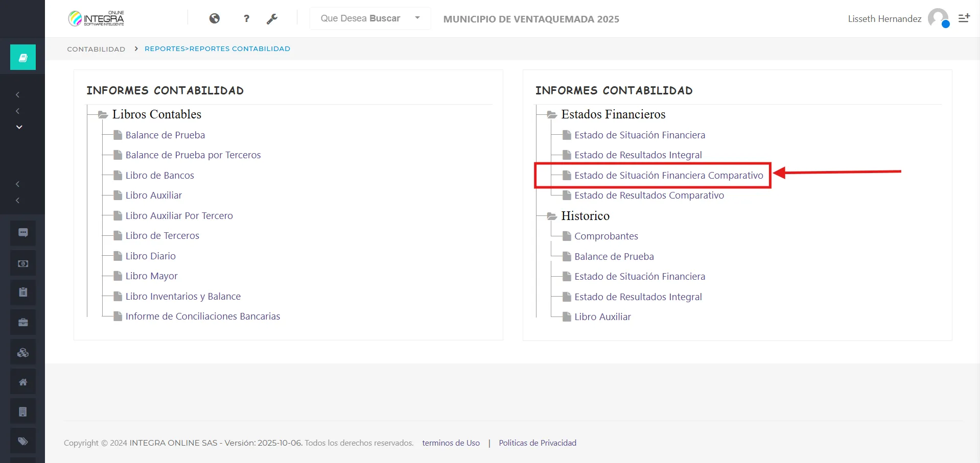Open the user avatar of Lisseth Hernandez

(x=938, y=18)
